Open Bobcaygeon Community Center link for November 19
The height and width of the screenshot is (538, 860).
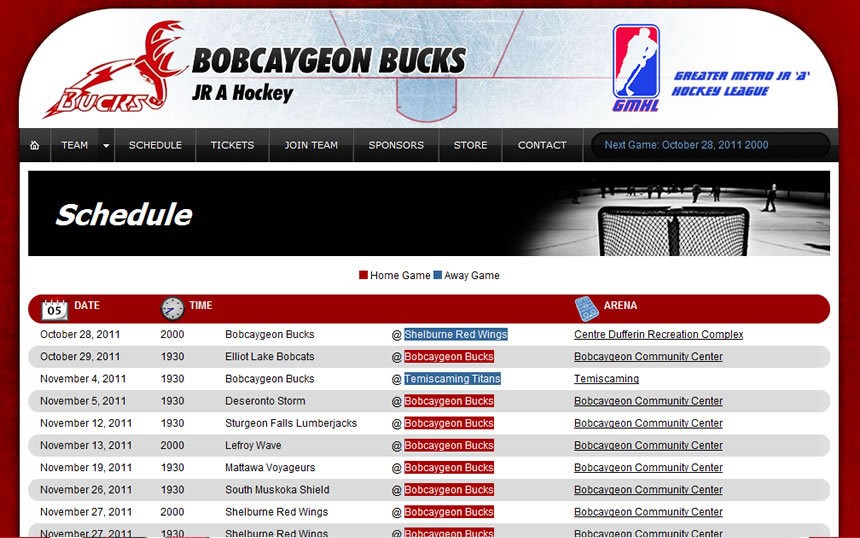coord(648,468)
